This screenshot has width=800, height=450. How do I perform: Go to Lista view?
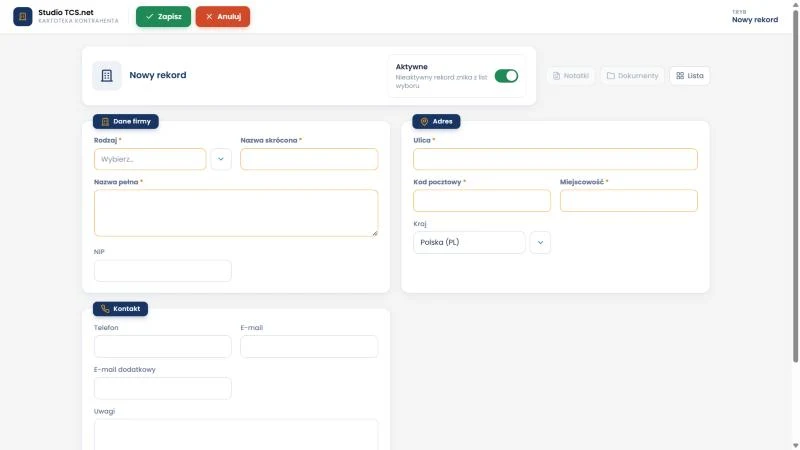click(689, 76)
